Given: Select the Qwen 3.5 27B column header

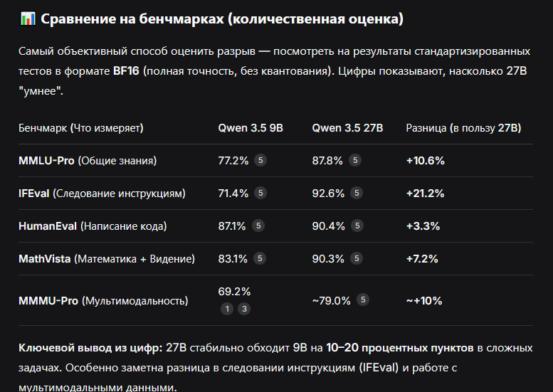Looking at the screenshot, I should pos(347,128).
